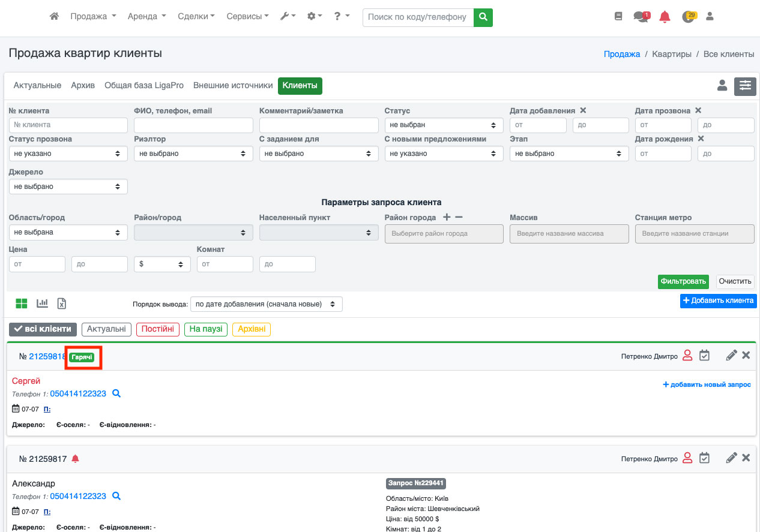Image resolution: width=760 pixels, height=532 pixels.
Task: Click the search by code/phone field
Action: 418,17
